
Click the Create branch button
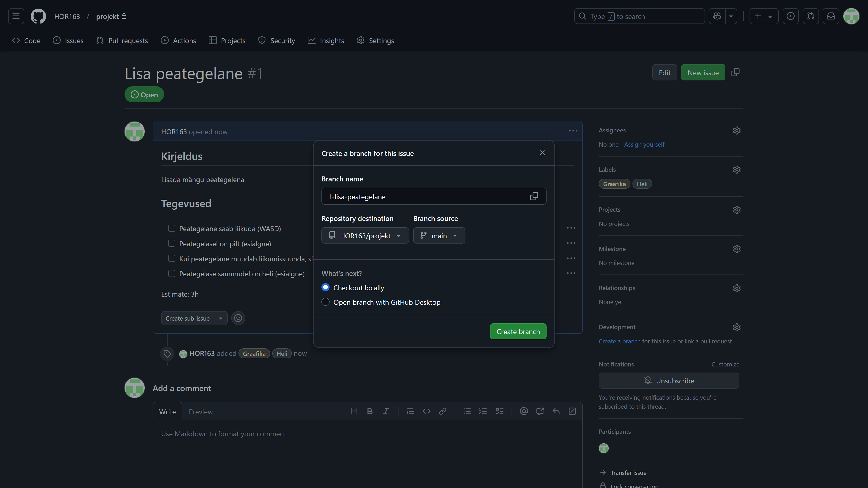[518, 331]
